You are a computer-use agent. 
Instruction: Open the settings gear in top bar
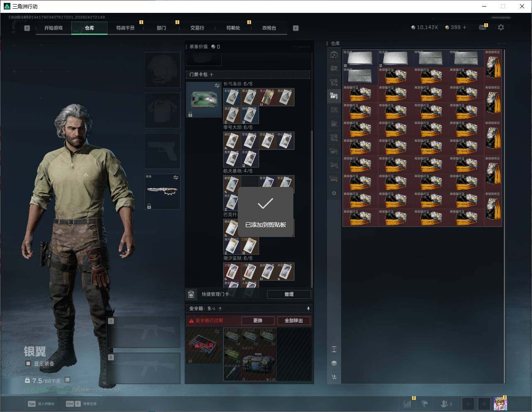click(x=501, y=27)
